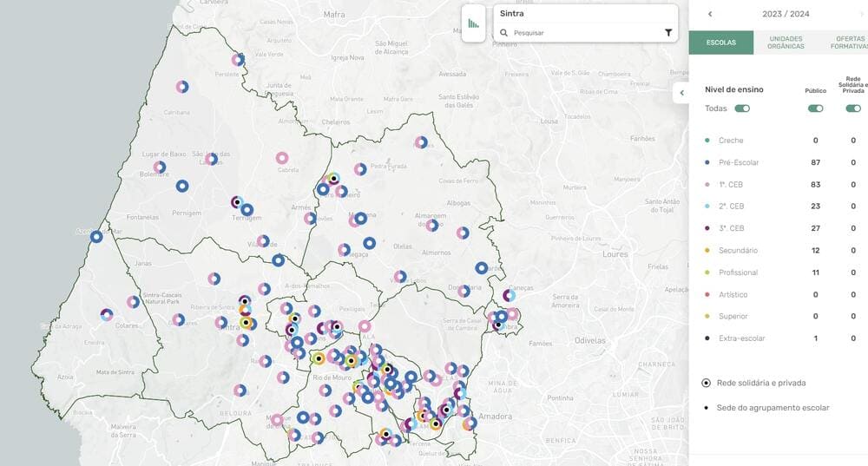Select the Rede solidária e privada legend icon
Viewport: 868px width, 466px height.
(x=707, y=383)
